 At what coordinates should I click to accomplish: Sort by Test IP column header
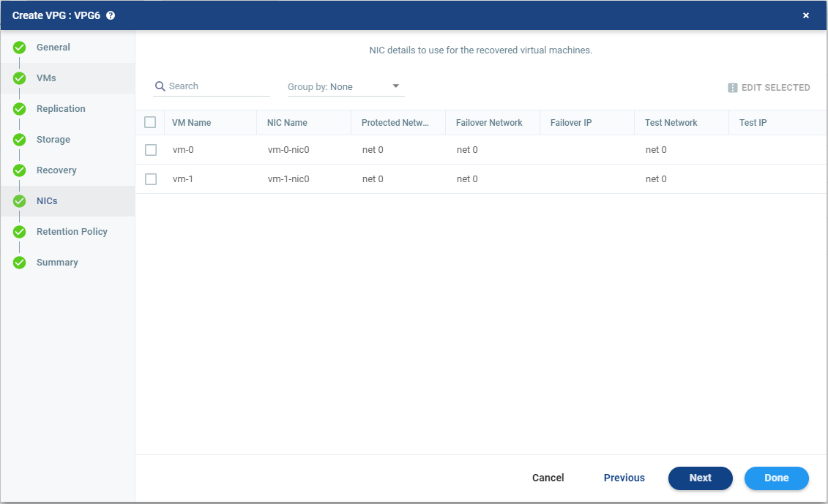(x=776, y=122)
